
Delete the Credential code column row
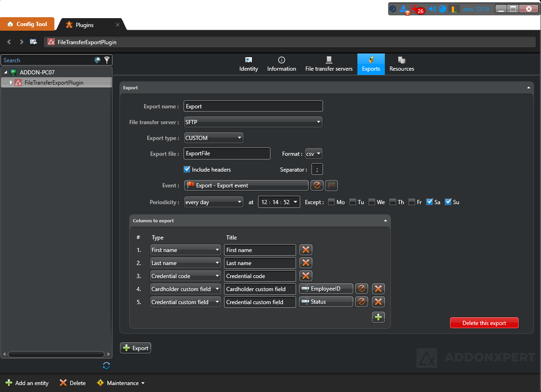point(305,276)
